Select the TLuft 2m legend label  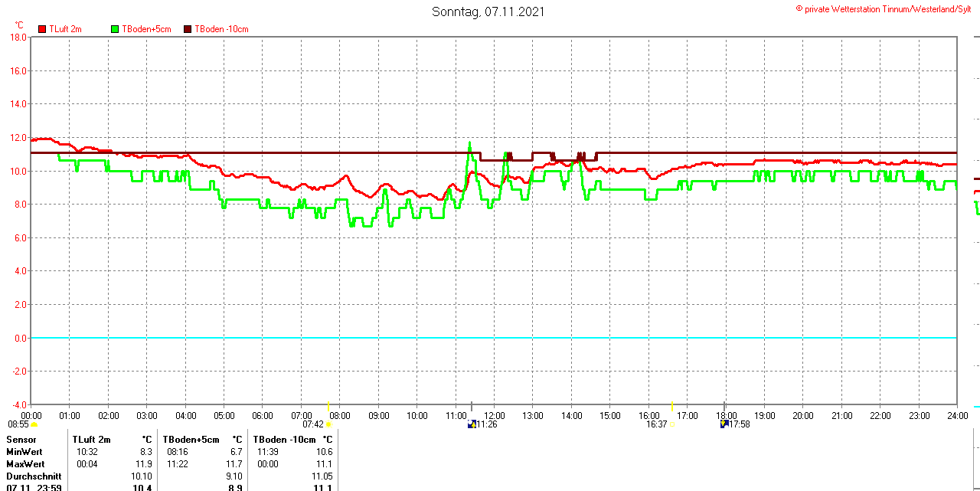65,29
